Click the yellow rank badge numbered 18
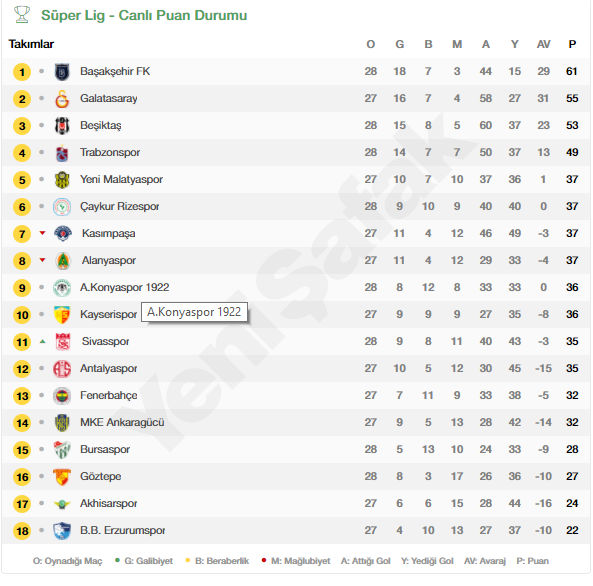 22,531
